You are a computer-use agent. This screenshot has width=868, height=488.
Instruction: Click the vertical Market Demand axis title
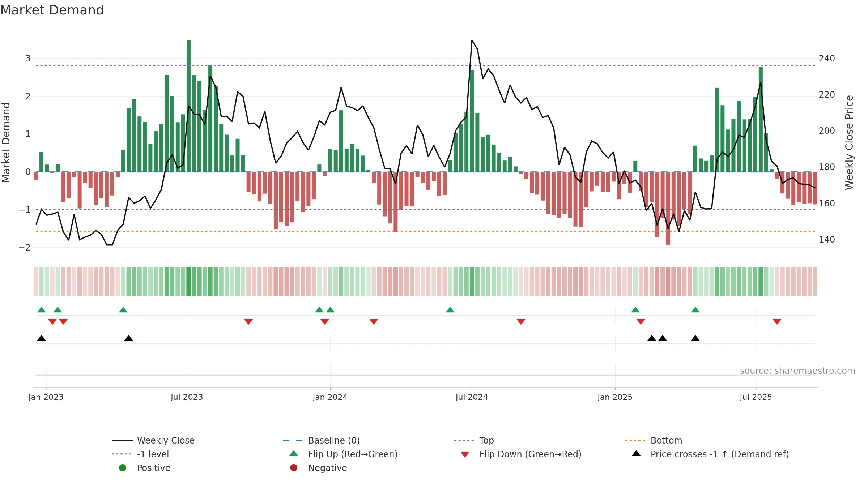coord(6,142)
